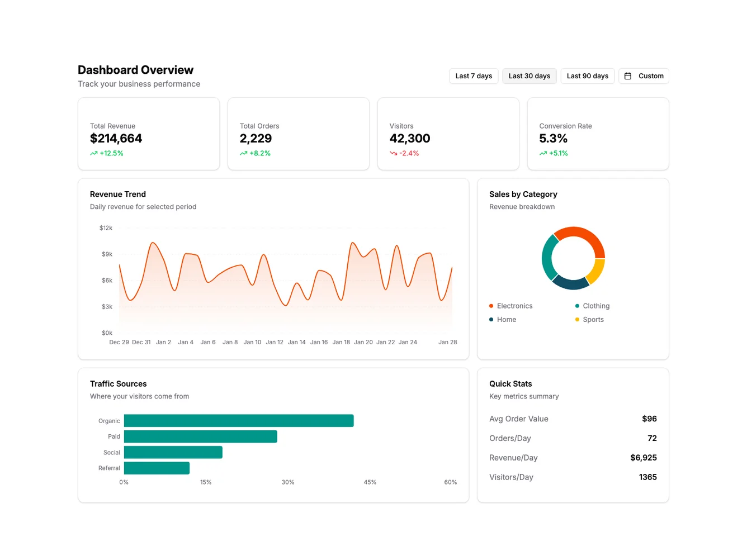Click the green trend icon beside +8.2%
Image resolution: width=747 pixels, height=560 pixels.
point(243,153)
